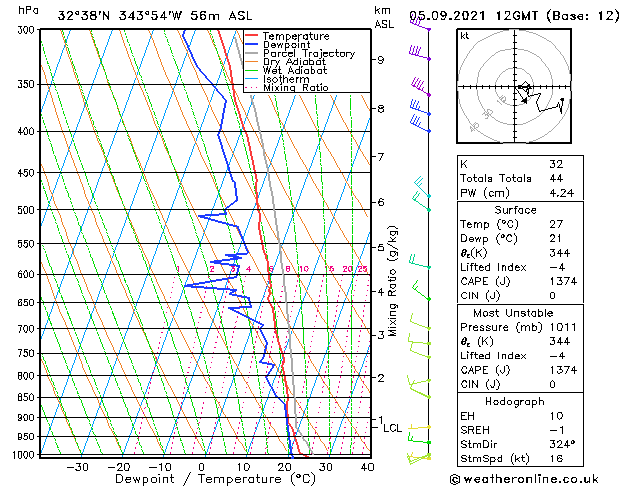This screenshot has width=629, height=486.
Task: Click the Mixing Ratio legend entry
Action: (296, 87)
